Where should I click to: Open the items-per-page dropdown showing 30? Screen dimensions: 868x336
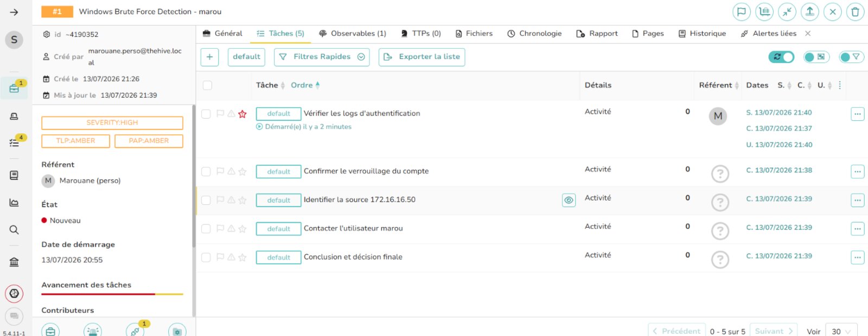point(841,331)
